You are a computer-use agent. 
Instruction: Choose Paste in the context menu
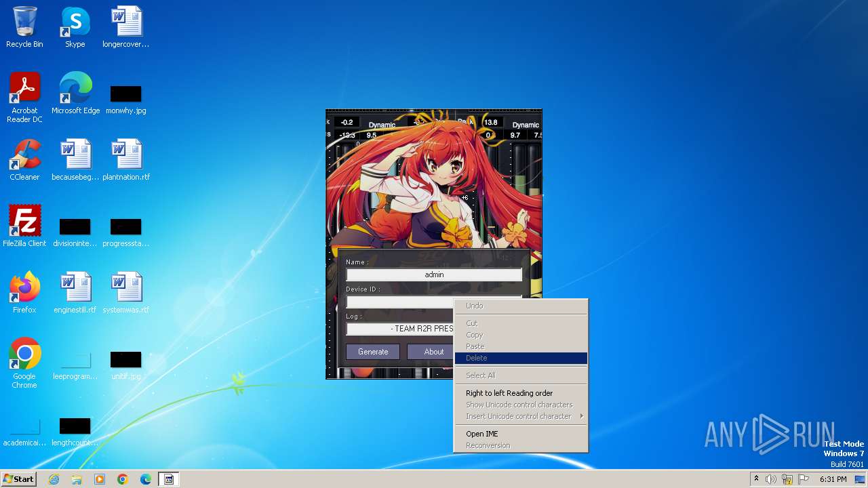point(521,346)
